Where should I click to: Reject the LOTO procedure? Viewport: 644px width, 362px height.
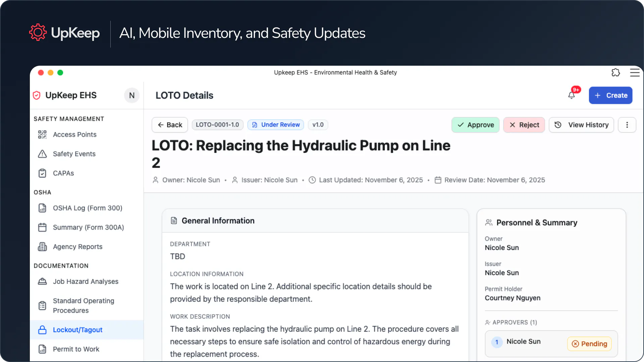click(524, 125)
